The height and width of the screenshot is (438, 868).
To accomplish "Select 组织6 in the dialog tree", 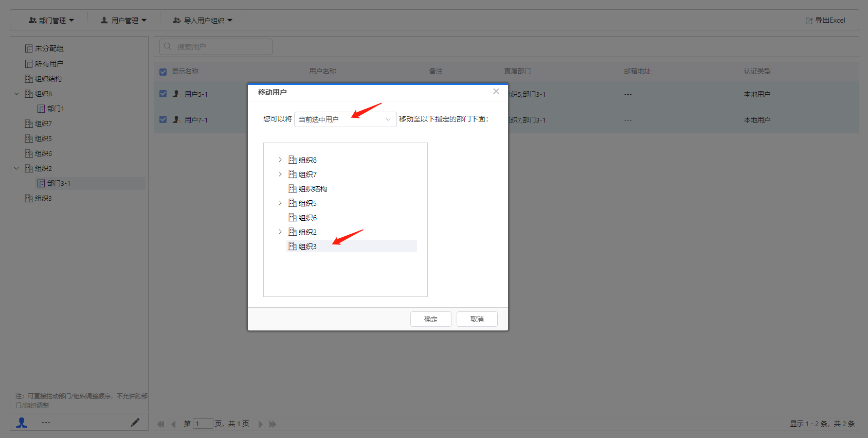I will click(308, 218).
